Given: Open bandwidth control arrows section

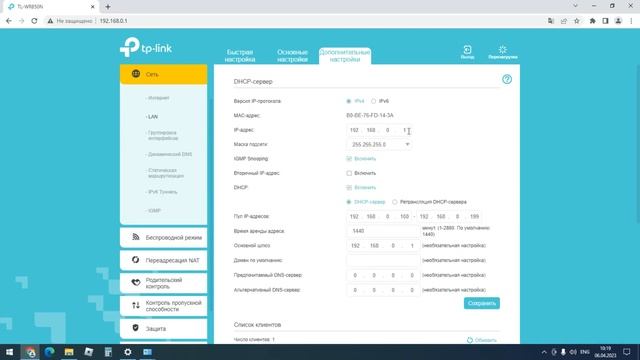Looking at the screenshot, I should tap(136, 305).
